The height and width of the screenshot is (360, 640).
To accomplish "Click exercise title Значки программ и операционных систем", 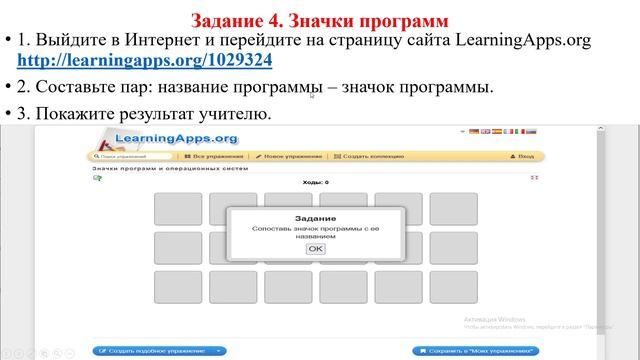I will [170, 168].
